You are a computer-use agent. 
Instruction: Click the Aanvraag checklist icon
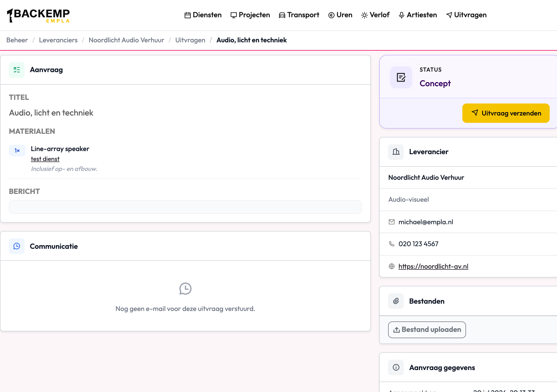[x=17, y=70]
